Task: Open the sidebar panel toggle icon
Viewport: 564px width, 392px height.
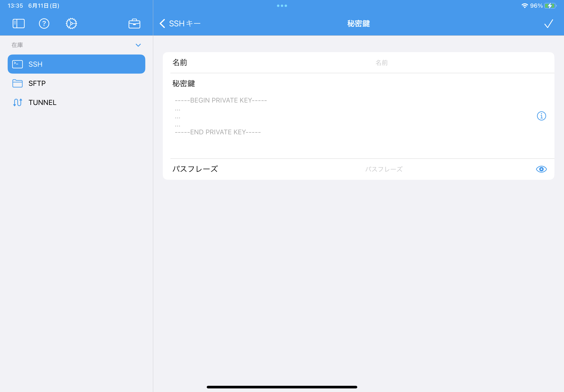Action: pyautogui.click(x=18, y=23)
